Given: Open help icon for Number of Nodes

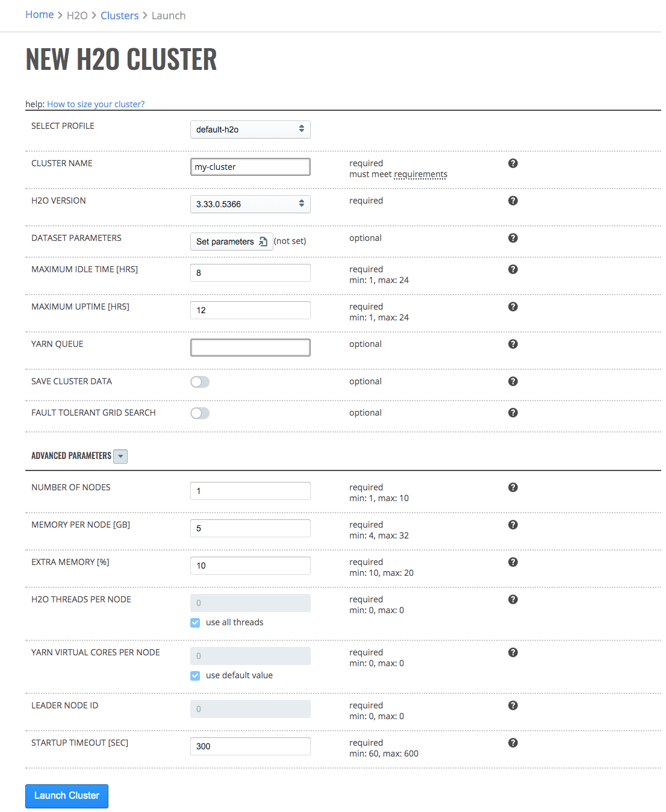Looking at the screenshot, I should click(x=513, y=487).
